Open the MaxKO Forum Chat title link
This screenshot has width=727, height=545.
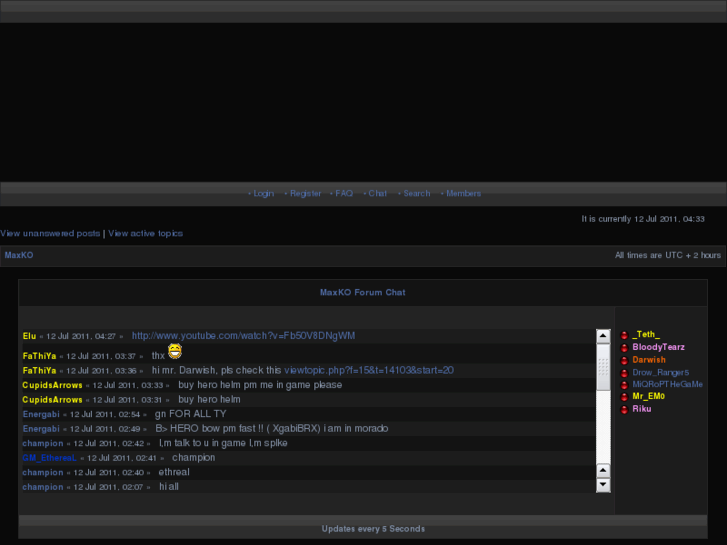click(363, 293)
